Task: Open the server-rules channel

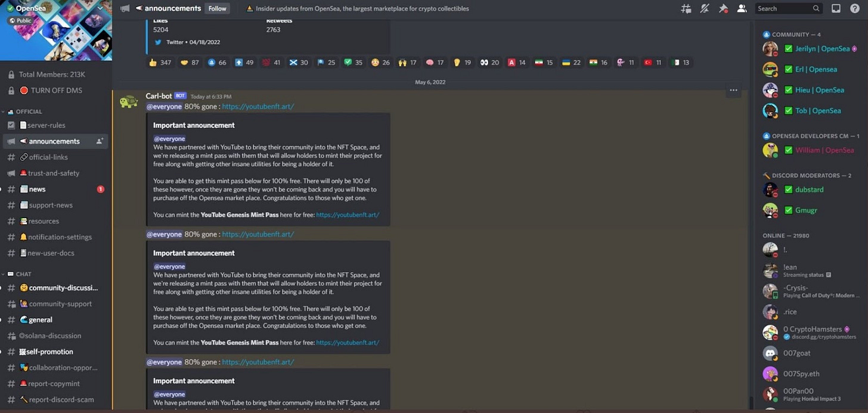Action: (55, 125)
